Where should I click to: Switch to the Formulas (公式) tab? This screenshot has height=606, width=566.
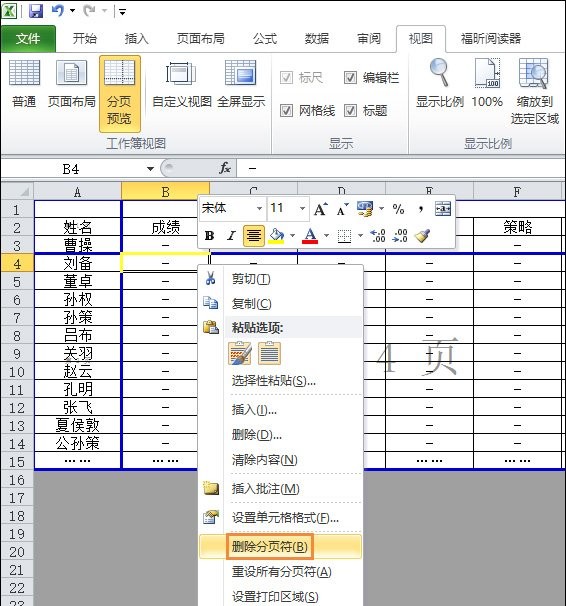(x=265, y=39)
